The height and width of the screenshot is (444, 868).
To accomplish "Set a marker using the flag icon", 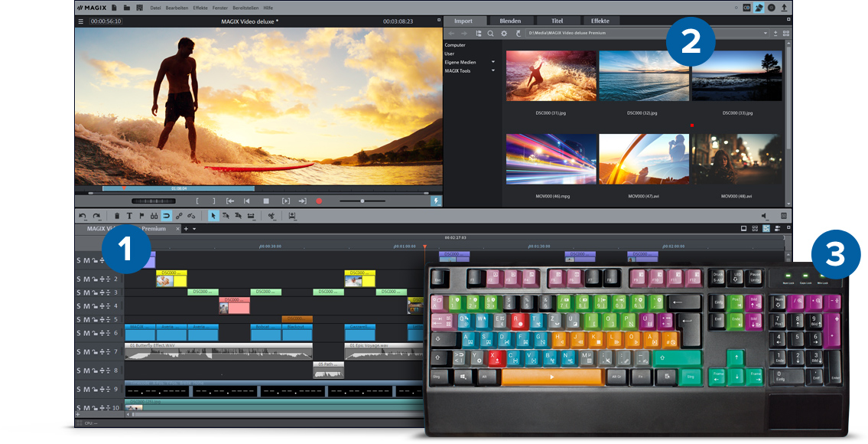I will (x=141, y=216).
